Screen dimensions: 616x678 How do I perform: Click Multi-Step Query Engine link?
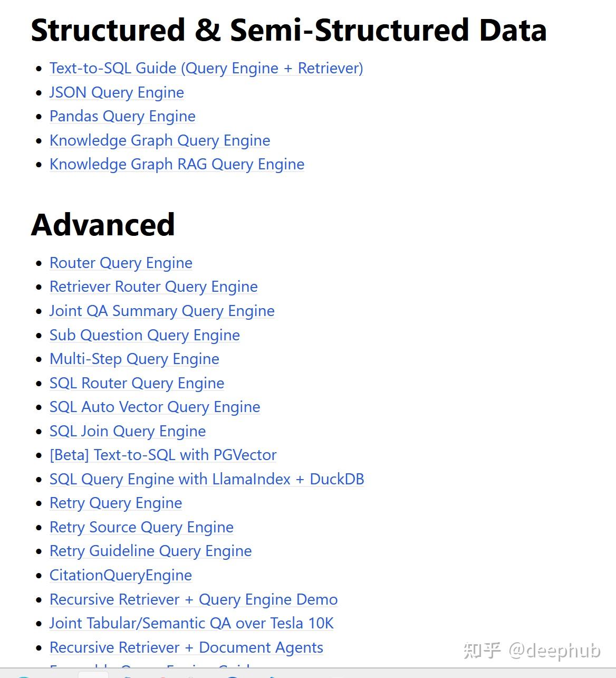[134, 359]
